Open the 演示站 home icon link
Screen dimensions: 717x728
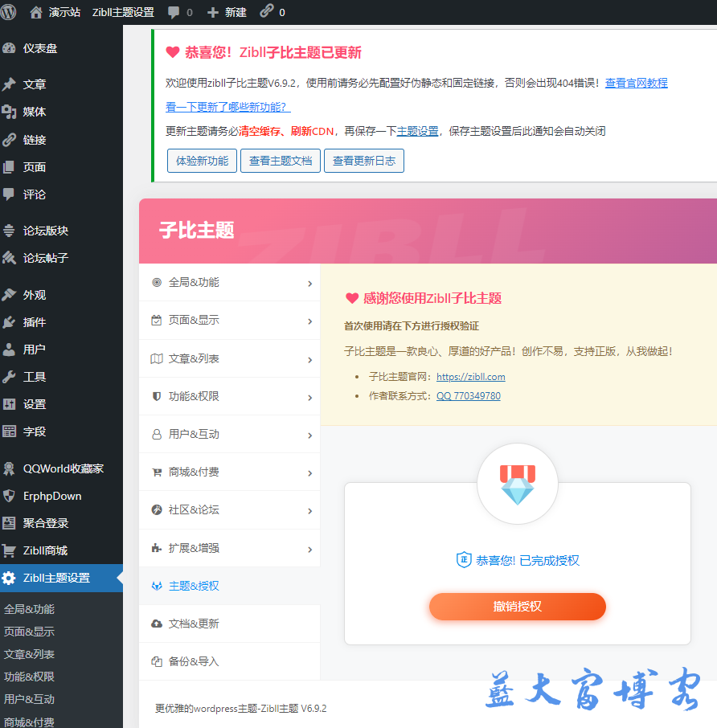(35, 13)
